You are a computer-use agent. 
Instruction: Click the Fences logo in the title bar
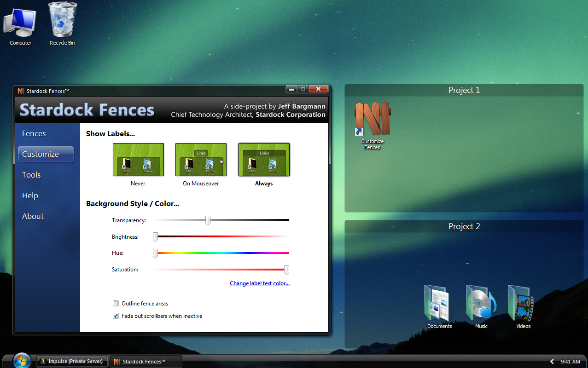click(x=20, y=91)
